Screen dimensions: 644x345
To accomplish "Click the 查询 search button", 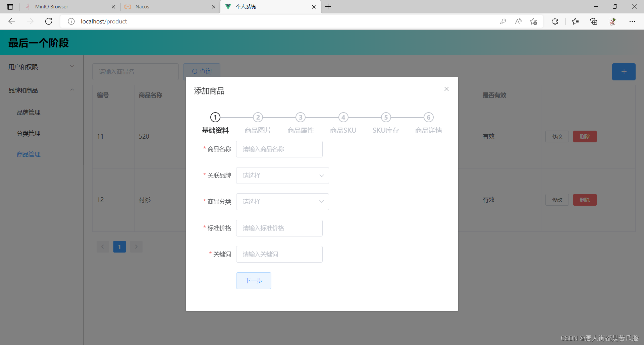I will pyautogui.click(x=202, y=72).
